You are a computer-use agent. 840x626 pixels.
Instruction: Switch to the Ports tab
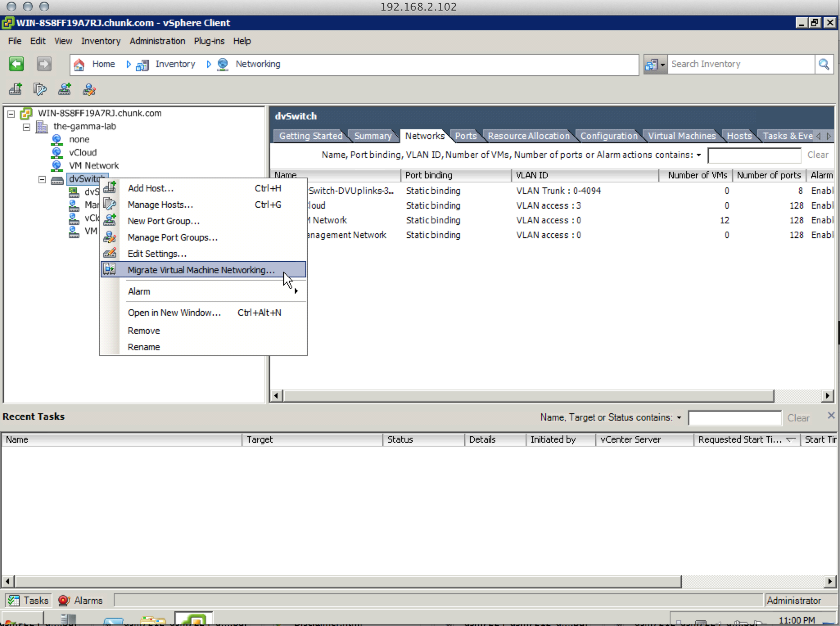point(465,136)
